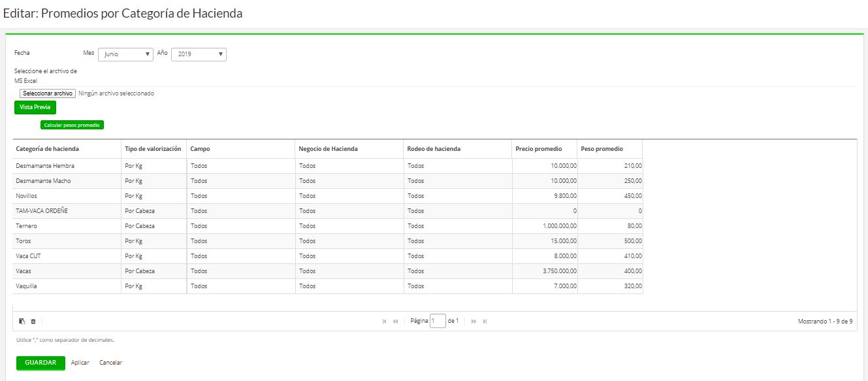Edit peso promedio 320,00 for Vaquilla
The width and height of the screenshot is (868, 381).
[x=610, y=286]
